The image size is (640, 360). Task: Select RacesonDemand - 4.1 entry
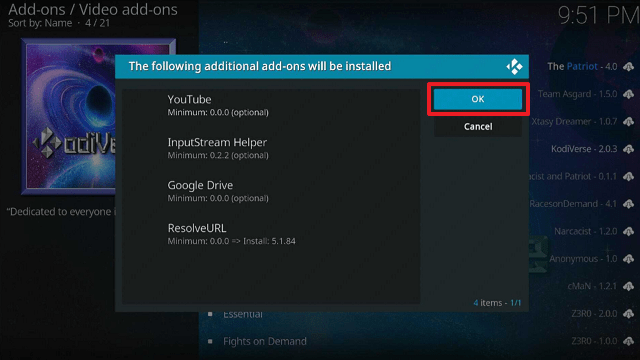click(x=573, y=204)
